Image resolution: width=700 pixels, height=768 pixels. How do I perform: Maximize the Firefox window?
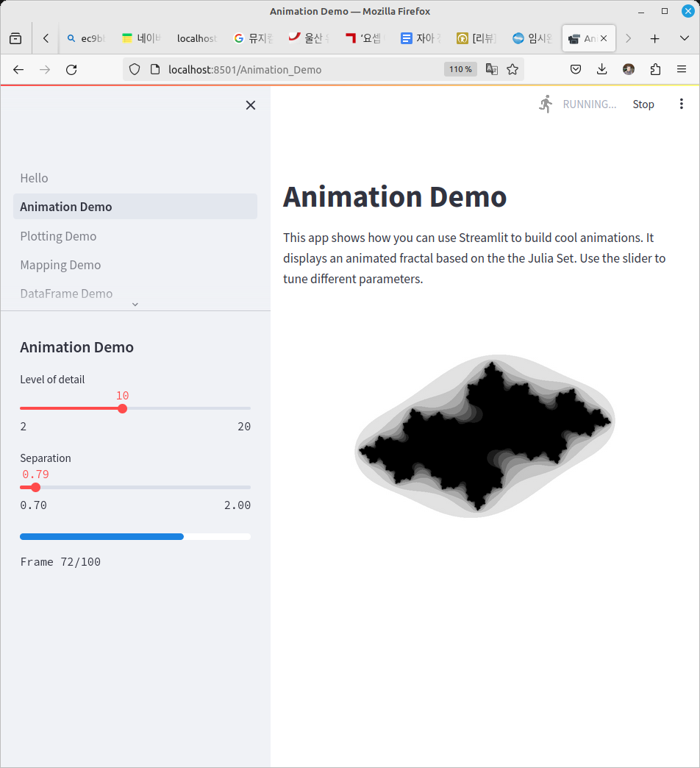pyautogui.click(x=665, y=11)
